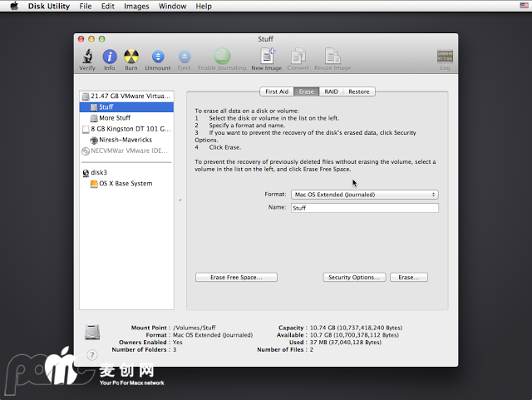Click the Stuff drive icon in info area

[x=92, y=332]
